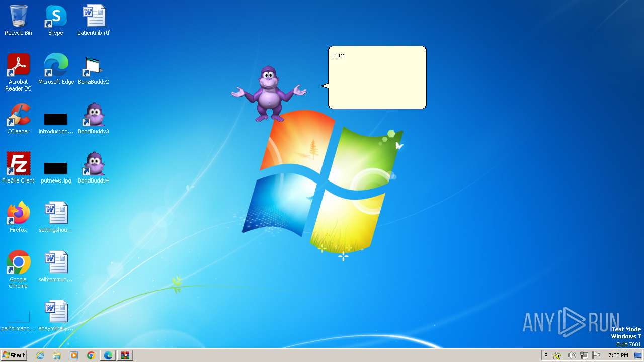Select the Firefox desktop shortcut

click(x=18, y=217)
